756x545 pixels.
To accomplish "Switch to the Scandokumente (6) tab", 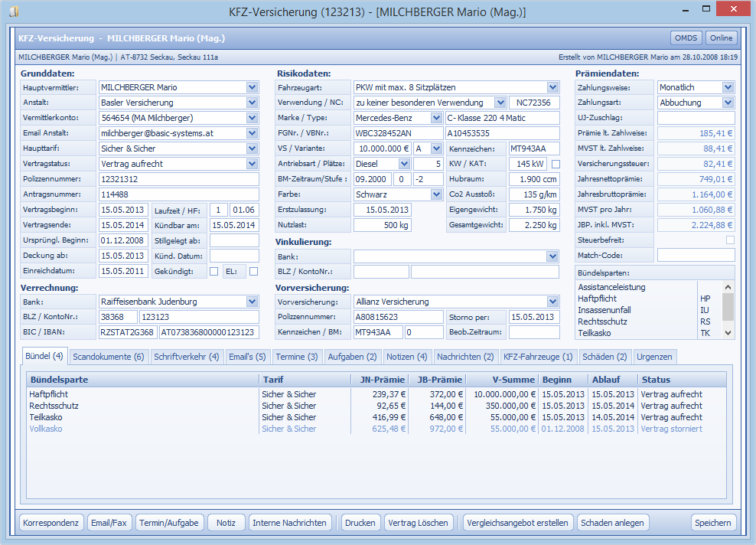I will pos(109,357).
